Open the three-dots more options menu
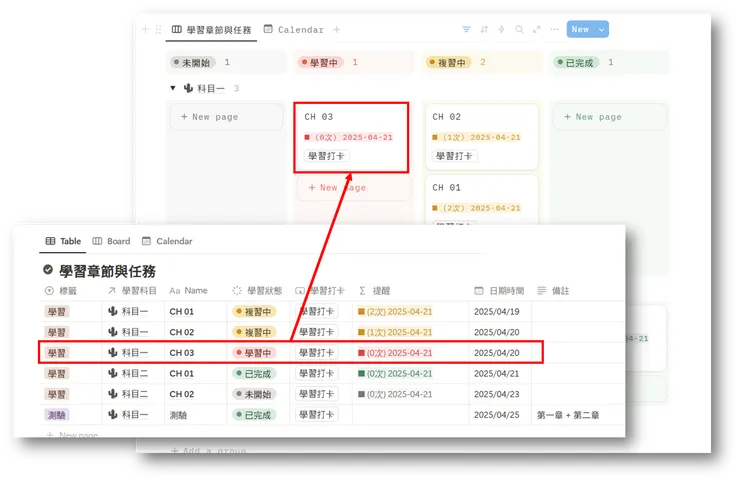This screenshot has width=740, height=482. 554,29
